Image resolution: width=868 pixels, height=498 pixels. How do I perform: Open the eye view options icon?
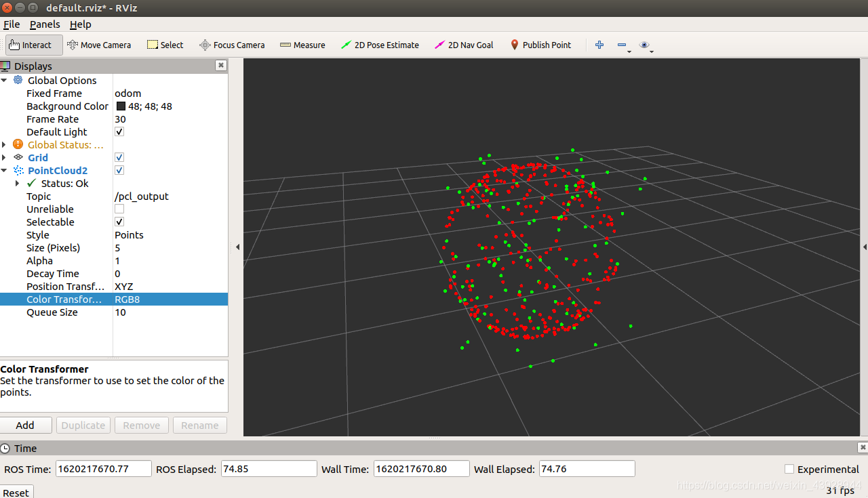coord(644,45)
